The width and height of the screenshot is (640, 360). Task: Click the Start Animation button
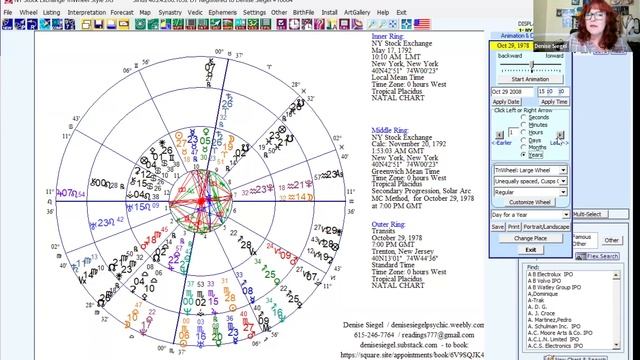pyautogui.click(x=530, y=79)
